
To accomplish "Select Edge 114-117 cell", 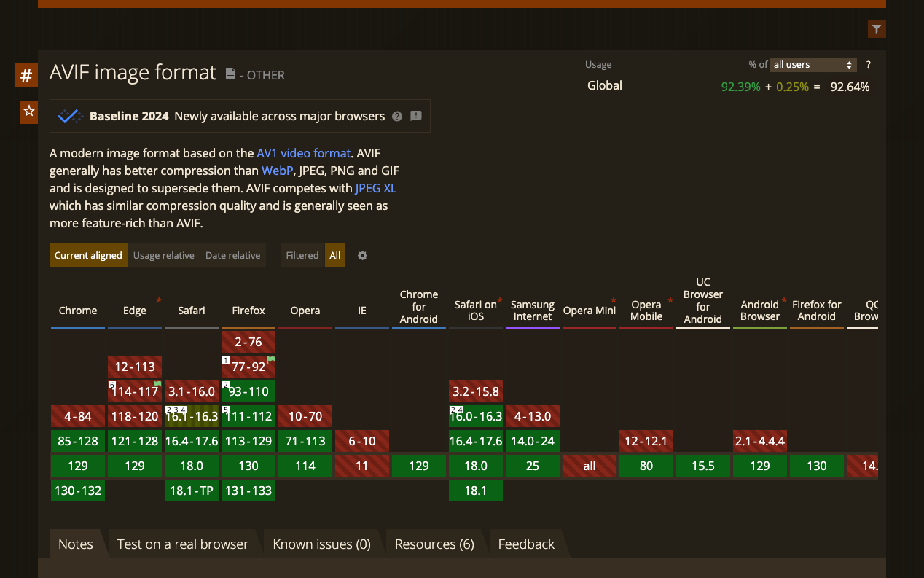I will [x=135, y=391].
